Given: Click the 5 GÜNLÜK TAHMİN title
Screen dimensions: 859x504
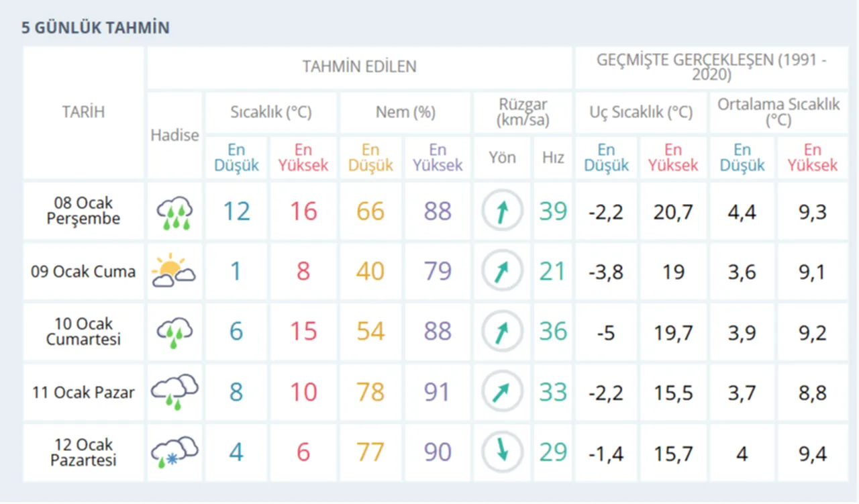Looking at the screenshot, I should 97,28.
